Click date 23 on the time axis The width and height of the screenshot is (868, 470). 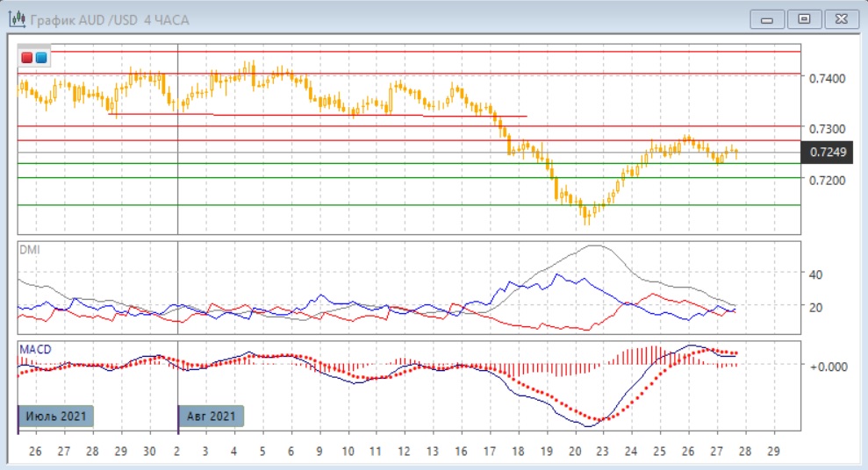604,451
